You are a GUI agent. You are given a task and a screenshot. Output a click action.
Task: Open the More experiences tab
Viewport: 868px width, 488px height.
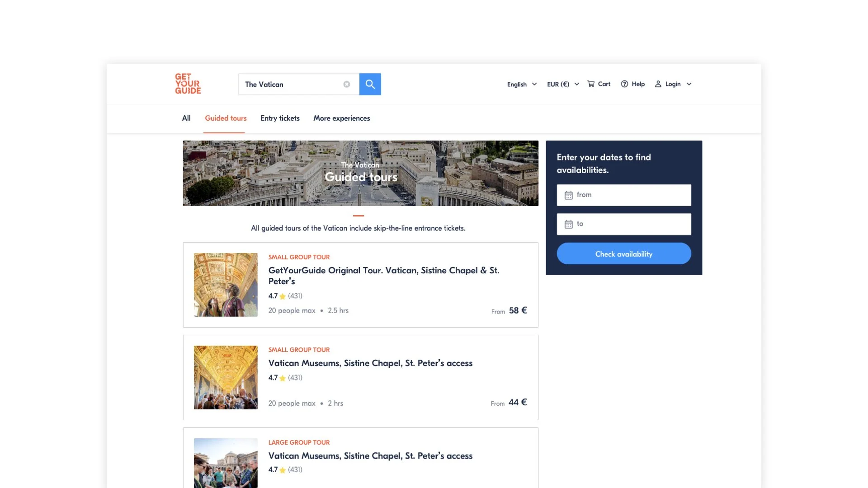tap(341, 118)
